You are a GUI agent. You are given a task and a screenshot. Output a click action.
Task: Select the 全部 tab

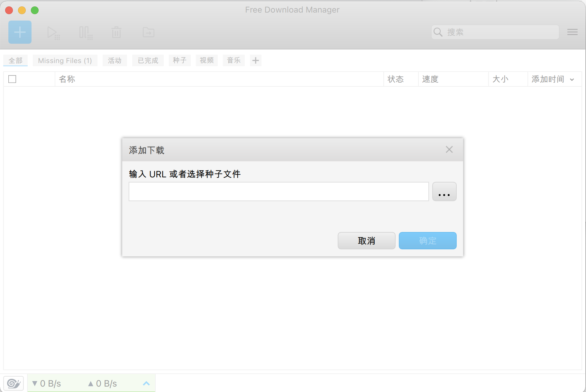[15, 60]
